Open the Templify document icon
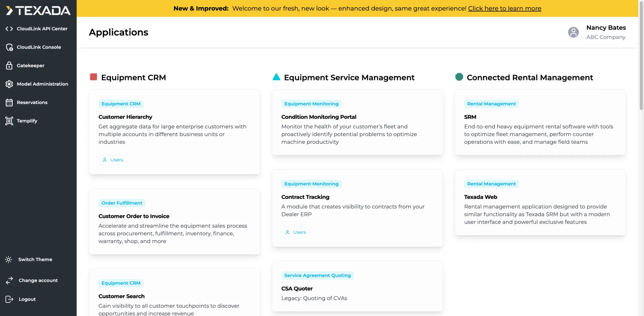This screenshot has width=644, height=316. tap(9, 121)
